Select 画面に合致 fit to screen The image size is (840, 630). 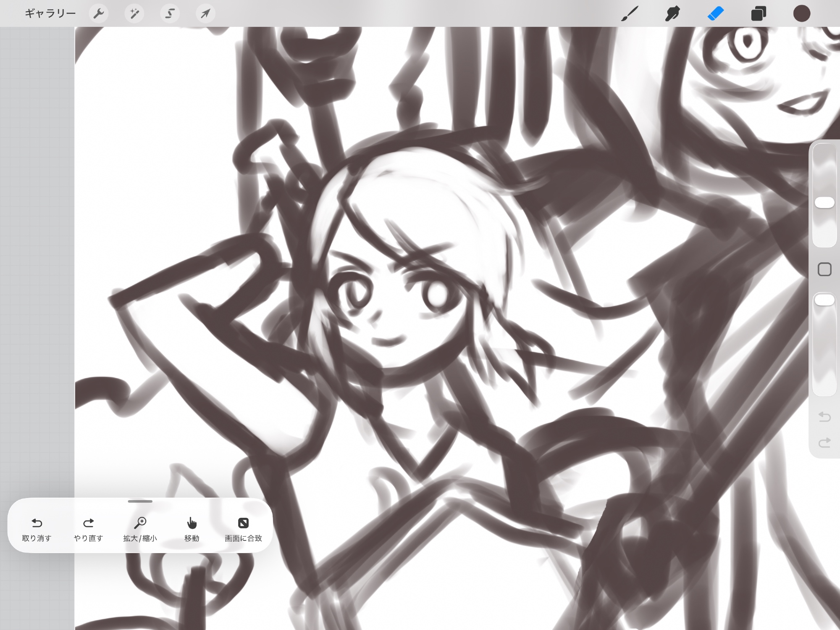pos(243,529)
